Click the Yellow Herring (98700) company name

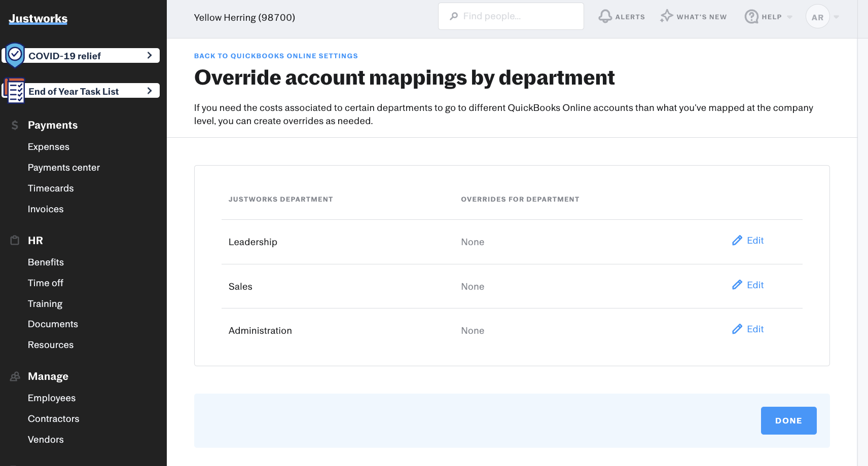[244, 17]
